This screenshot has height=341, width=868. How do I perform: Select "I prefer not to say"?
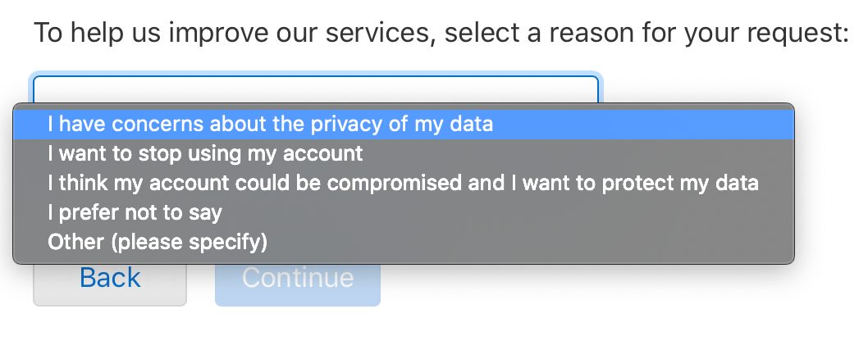coord(135,212)
